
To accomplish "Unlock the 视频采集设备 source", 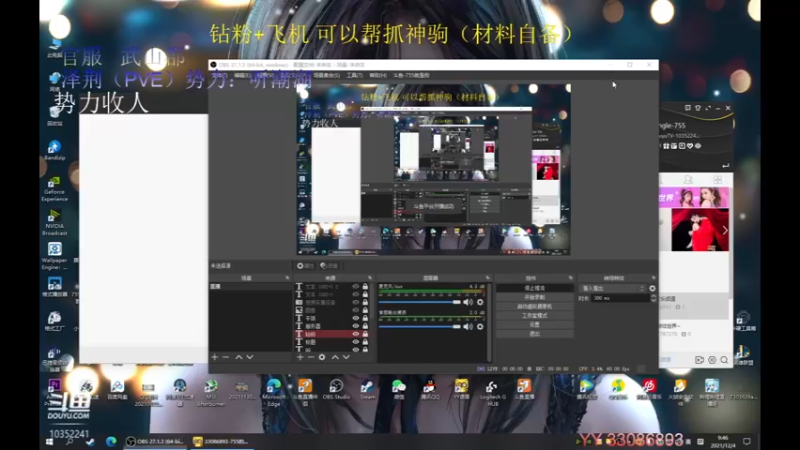I will [x=365, y=303].
